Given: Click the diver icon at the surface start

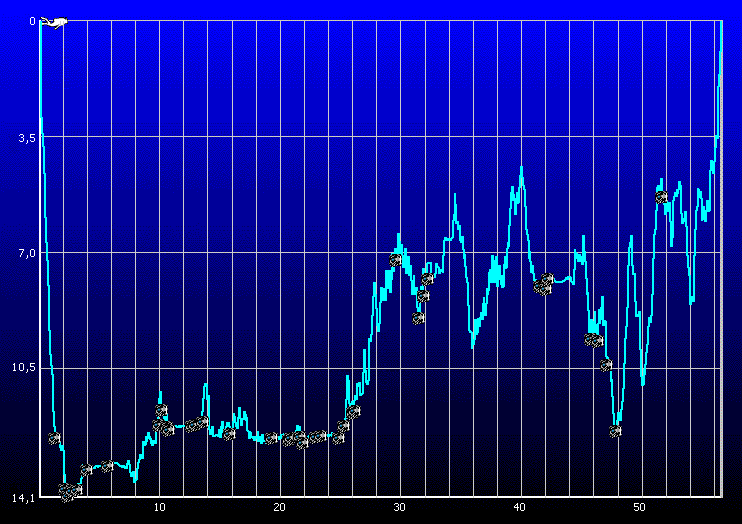Looking at the screenshot, I should coord(53,22).
